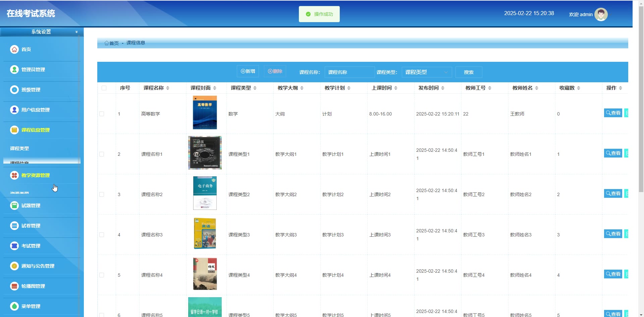Click the home icon in sidebar
Viewport: 644px width, 317px height.
14,49
